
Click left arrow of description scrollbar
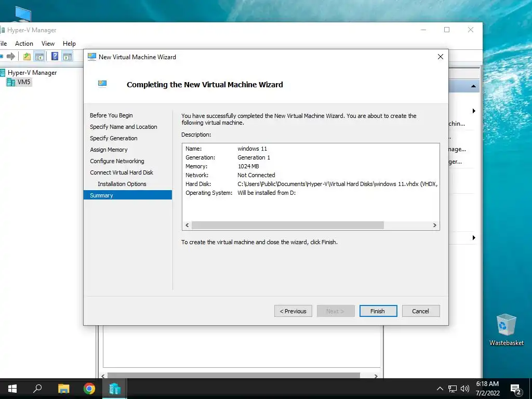187,225
